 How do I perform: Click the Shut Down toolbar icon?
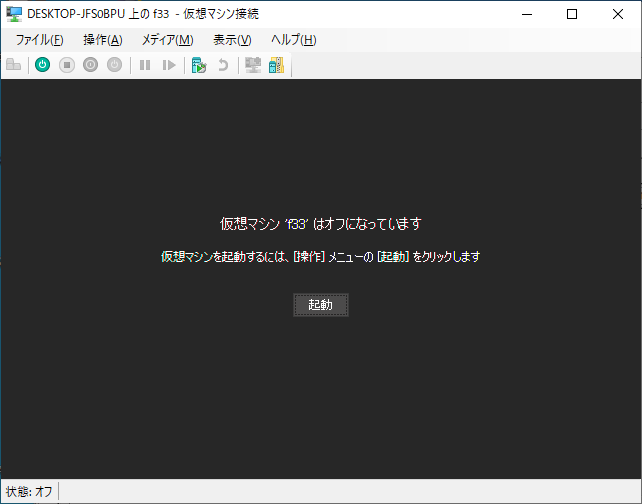(90, 65)
